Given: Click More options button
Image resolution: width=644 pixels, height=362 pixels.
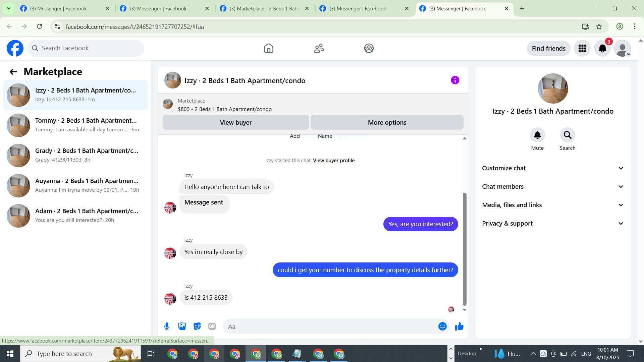Looking at the screenshot, I should pyautogui.click(x=387, y=122).
